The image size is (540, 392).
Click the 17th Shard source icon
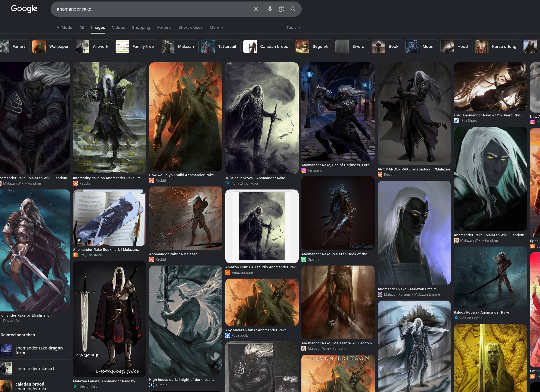[x=456, y=121]
